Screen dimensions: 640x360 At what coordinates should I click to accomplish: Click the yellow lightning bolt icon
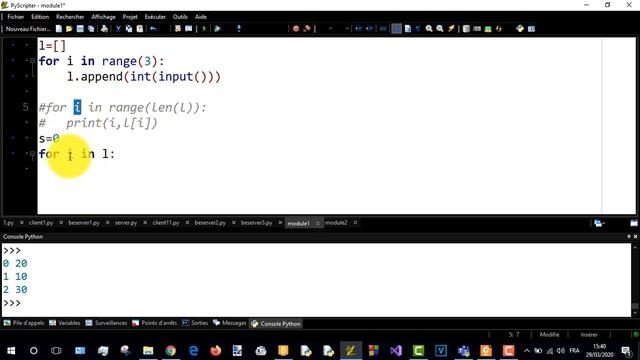(x=451, y=29)
